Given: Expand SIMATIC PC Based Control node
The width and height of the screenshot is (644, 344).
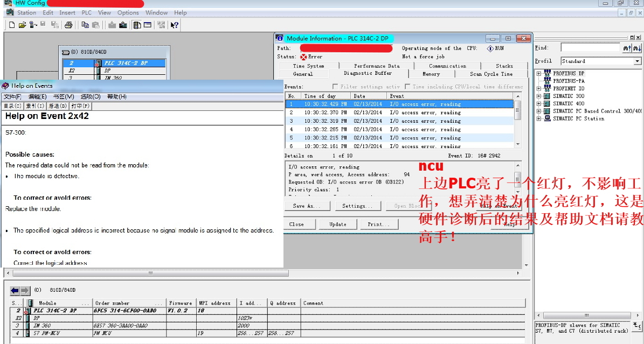Looking at the screenshot, I should tap(539, 111).
